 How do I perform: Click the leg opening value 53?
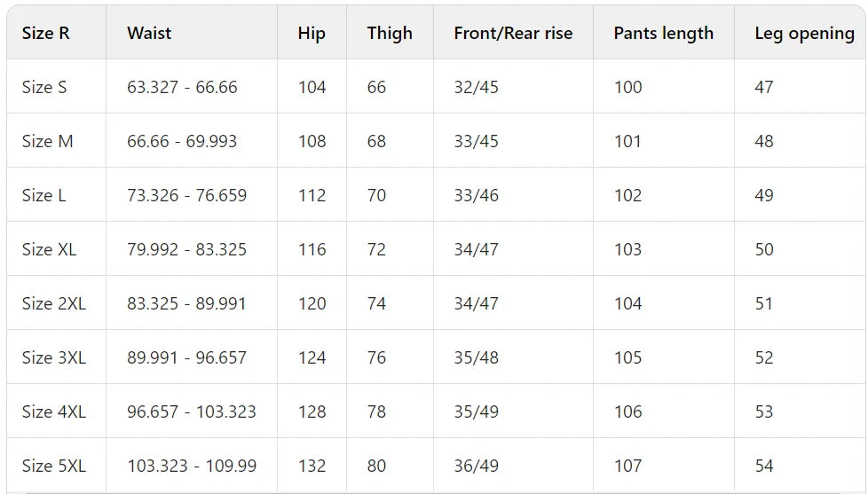[763, 412]
